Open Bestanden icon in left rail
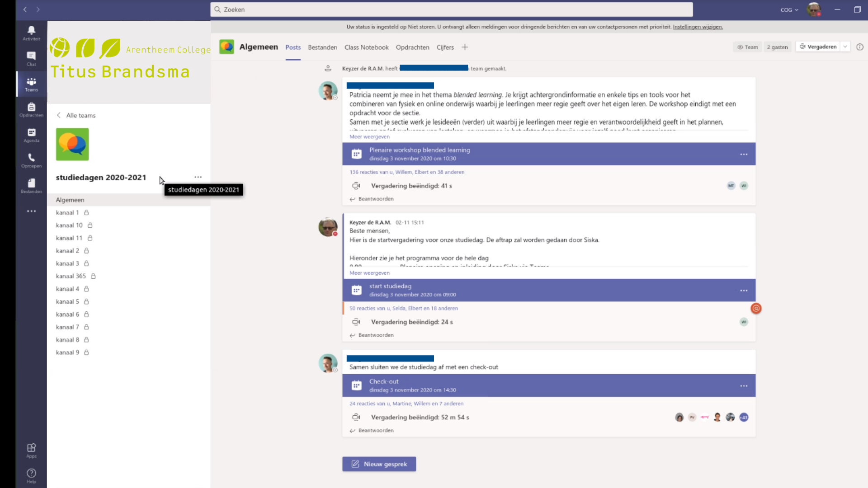The height and width of the screenshot is (488, 868). click(x=31, y=186)
